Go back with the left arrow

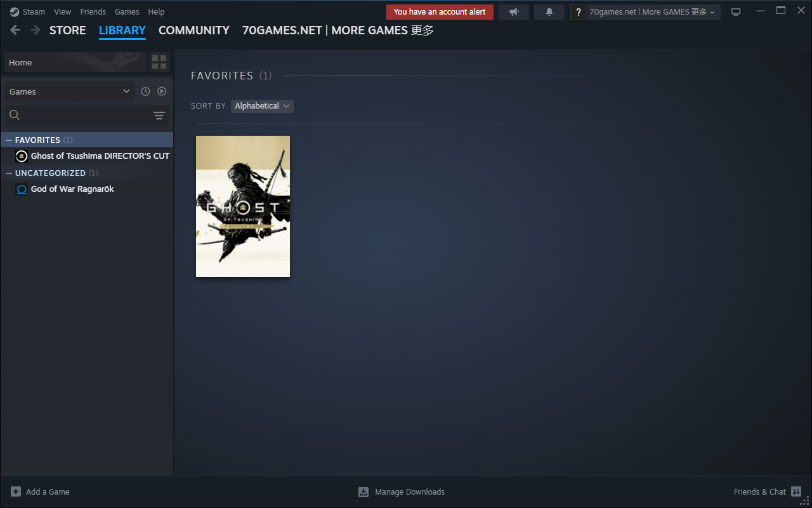coord(15,30)
